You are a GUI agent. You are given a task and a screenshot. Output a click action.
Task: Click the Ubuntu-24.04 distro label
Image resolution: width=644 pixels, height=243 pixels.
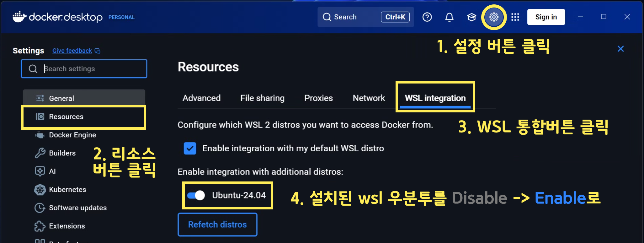[x=239, y=195]
